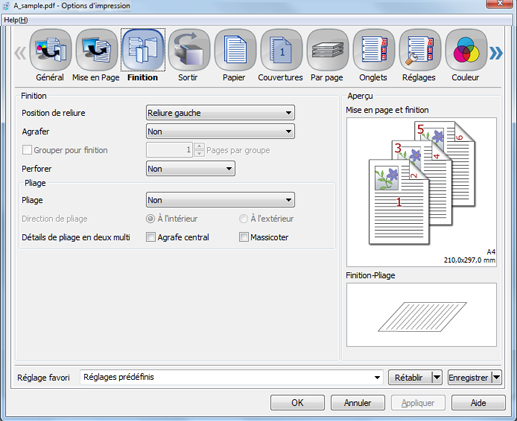Image resolution: width=517 pixels, height=421 pixels.
Task: Check Grouper pour finition box
Action: (x=27, y=150)
